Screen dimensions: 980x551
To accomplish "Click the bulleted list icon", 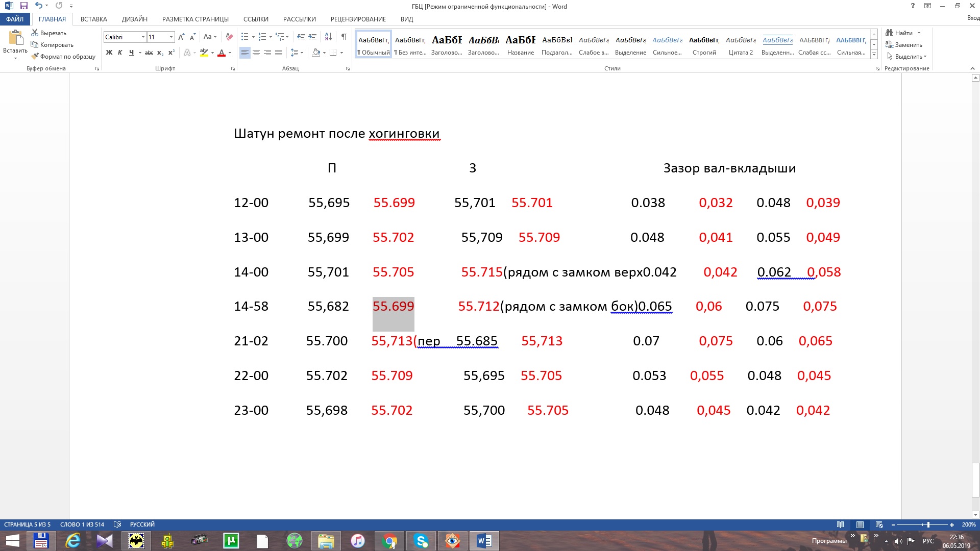I will click(x=245, y=37).
